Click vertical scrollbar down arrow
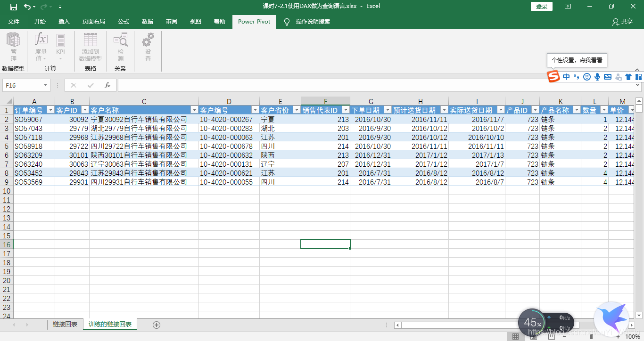The height and width of the screenshot is (341, 644). coord(639,316)
